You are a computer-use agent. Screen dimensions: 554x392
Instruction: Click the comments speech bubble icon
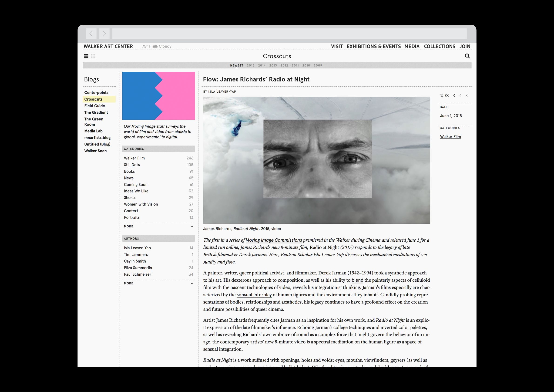click(x=441, y=95)
